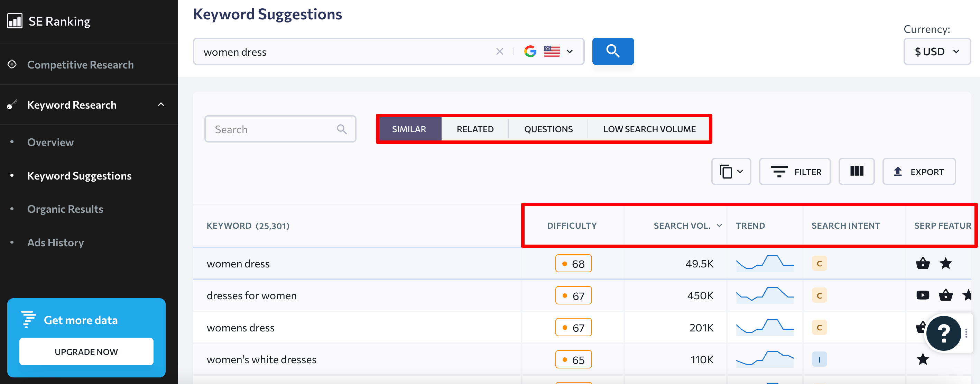Switch to the QUESTIONS tab
The width and height of the screenshot is (980, 384).
coord(548,129)
